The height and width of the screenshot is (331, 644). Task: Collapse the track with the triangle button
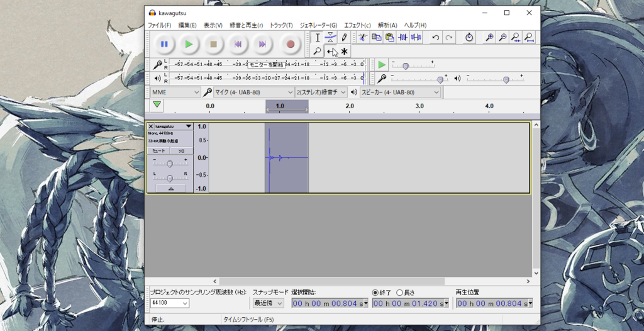pyautogui.click(x=171, y=188)
